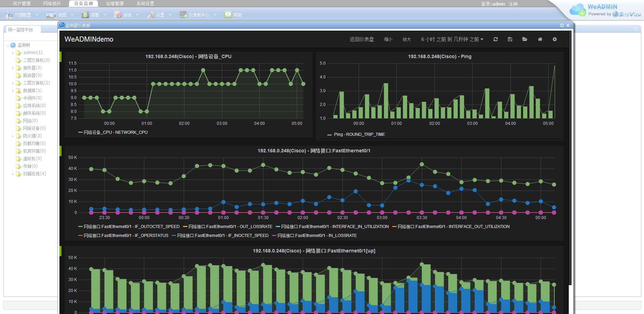Switch to the 网络拓扑 tab
The image size is (644, 314).
52,3
